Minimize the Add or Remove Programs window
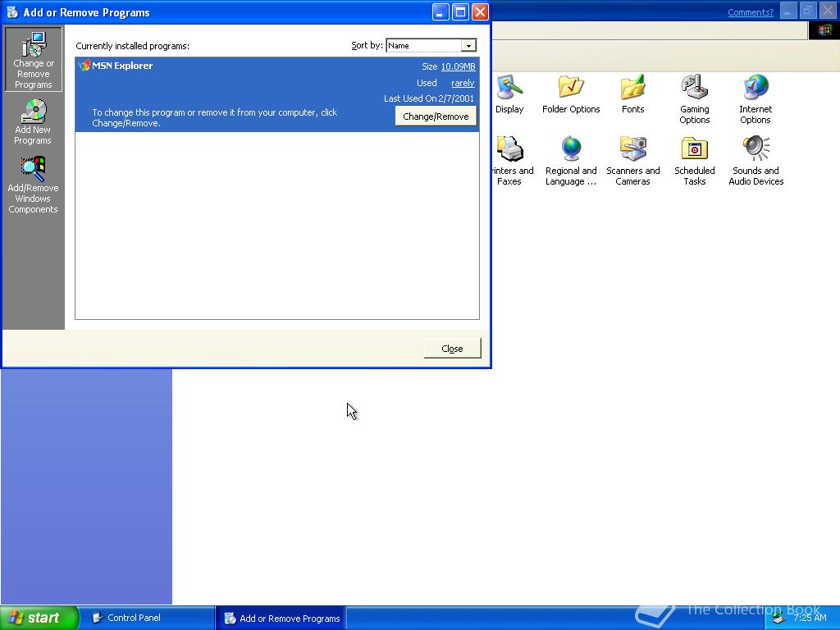 coord(441,11)
